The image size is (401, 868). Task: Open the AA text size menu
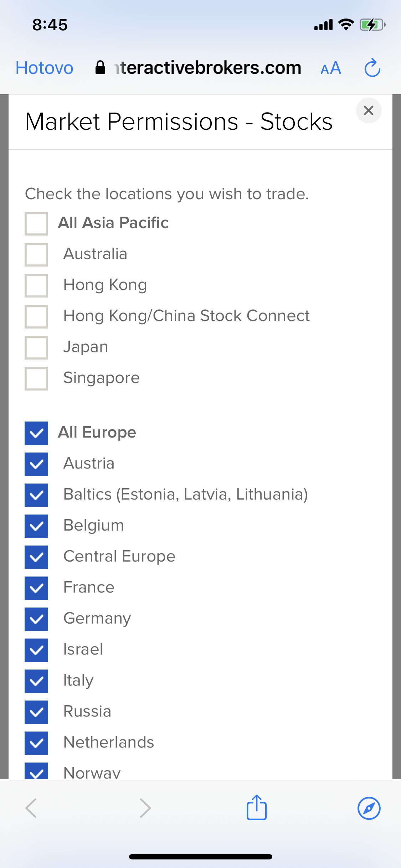click(331, 68)
